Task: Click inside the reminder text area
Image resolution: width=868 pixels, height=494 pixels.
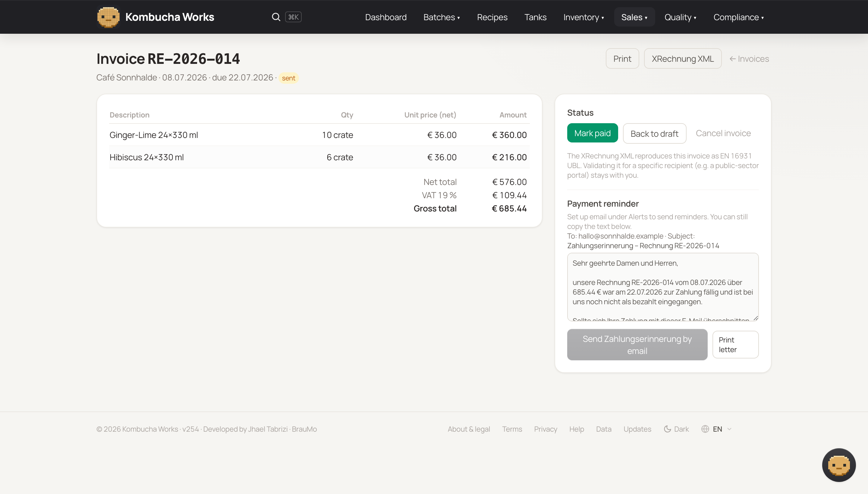Action: [663, 287]
